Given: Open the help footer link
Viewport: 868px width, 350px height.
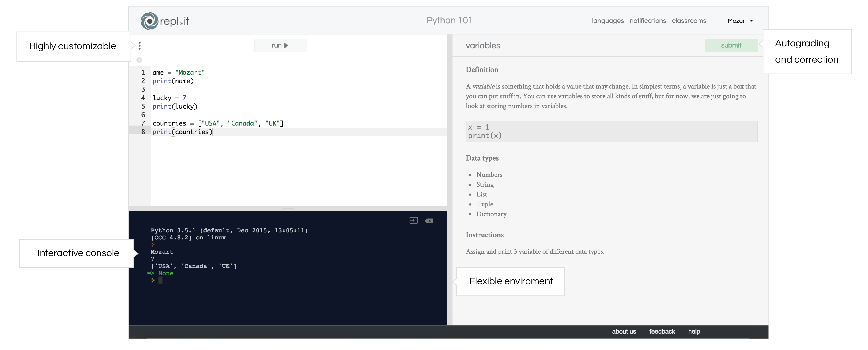Looking at the screenshot, I should click(694, 331).
